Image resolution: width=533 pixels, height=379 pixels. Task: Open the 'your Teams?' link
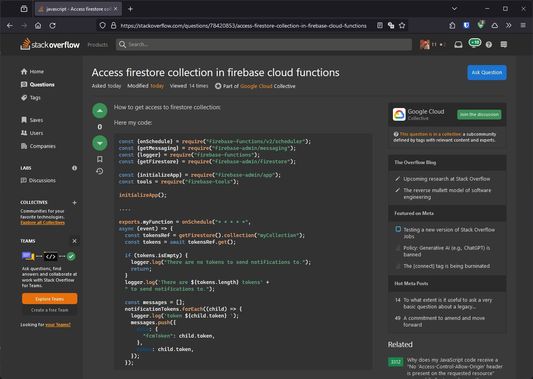(58, 325)
